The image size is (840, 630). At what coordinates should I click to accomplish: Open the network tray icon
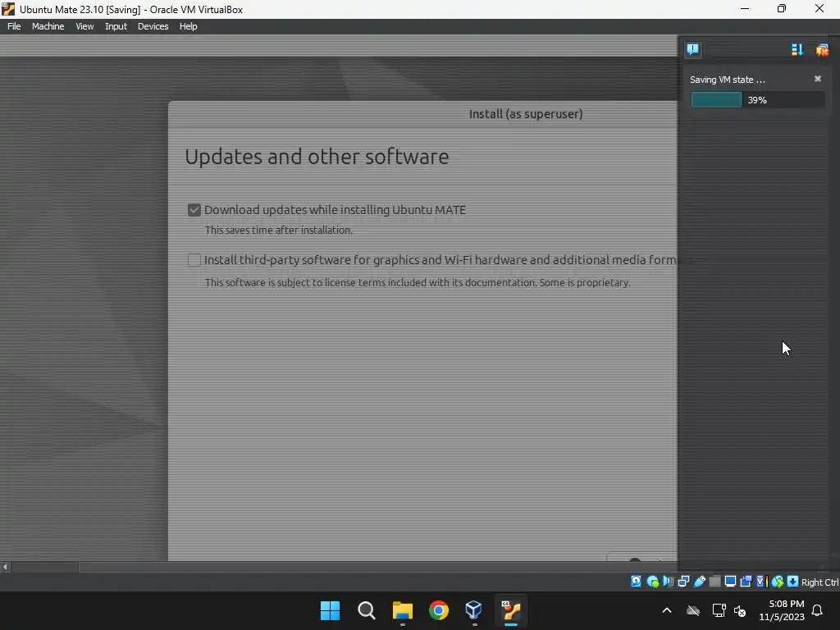point(719,610)
